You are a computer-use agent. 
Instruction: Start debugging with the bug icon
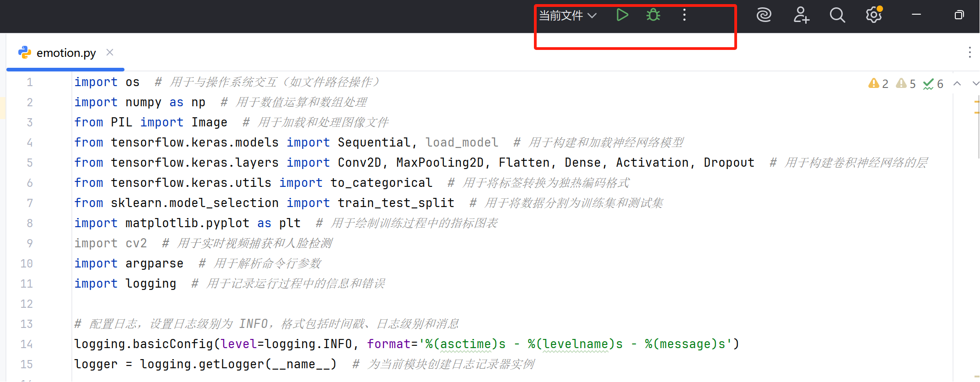653,15
